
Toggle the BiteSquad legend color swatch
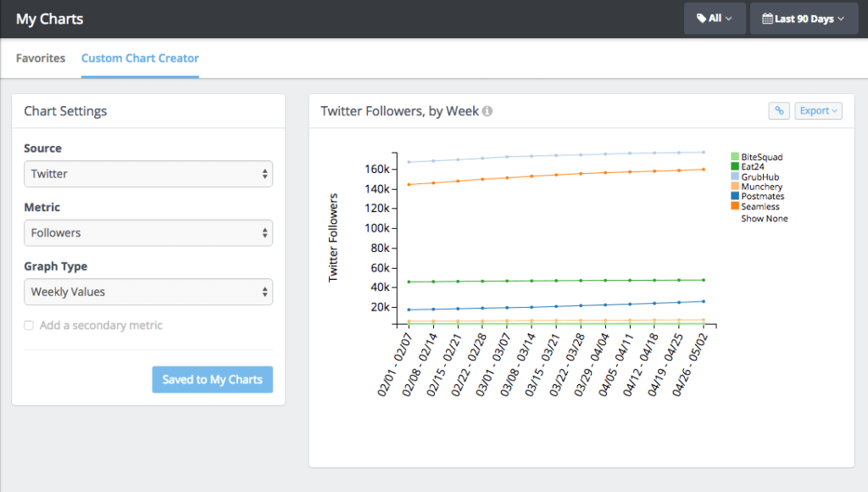[x=735, y=157]
